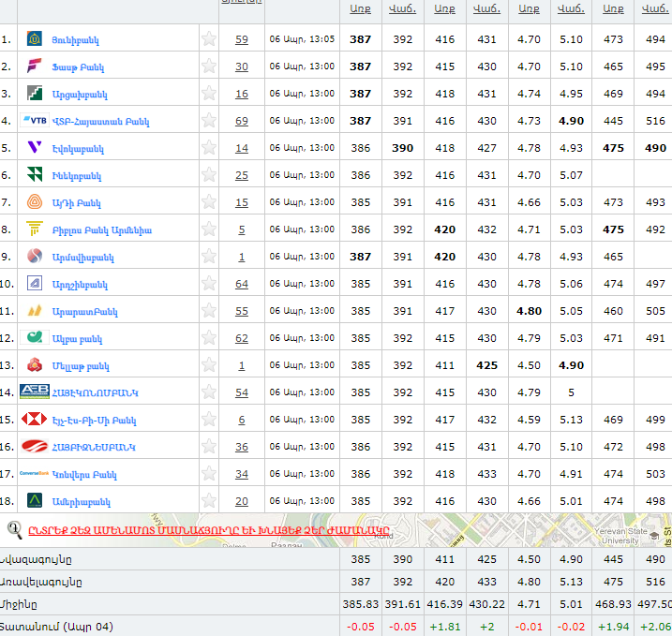Click the Ameriabank logo in row 18
Image resolution: width=672 pixels, height=636 pixels.
35,500
